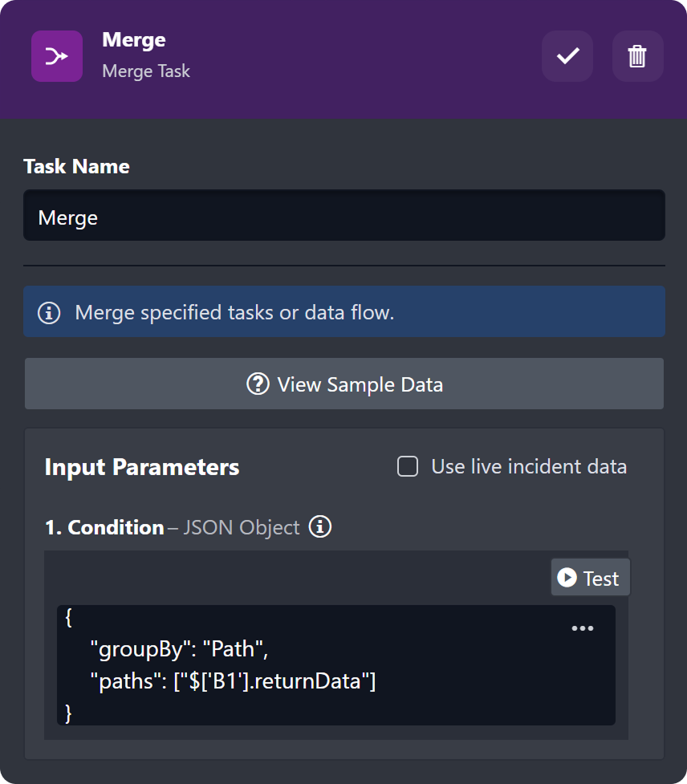
Task: Click the question mark icon beside View Sample Data
Action: [258, 384]
